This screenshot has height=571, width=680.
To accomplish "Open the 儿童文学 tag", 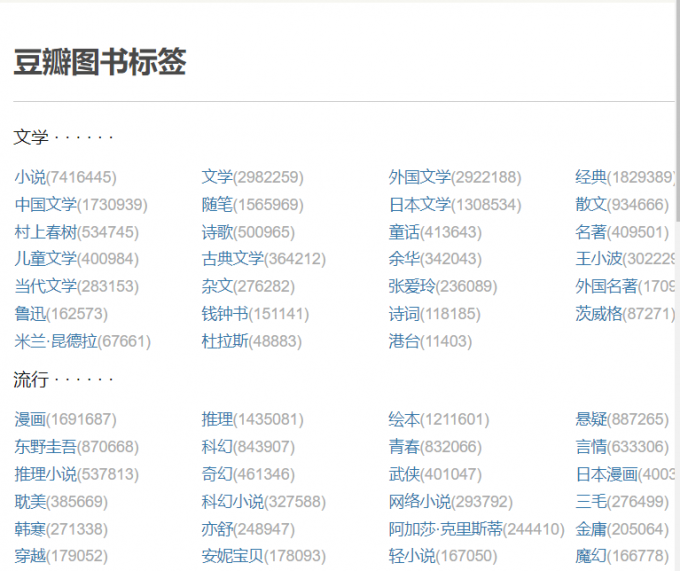I will click(x=46, y=259).
